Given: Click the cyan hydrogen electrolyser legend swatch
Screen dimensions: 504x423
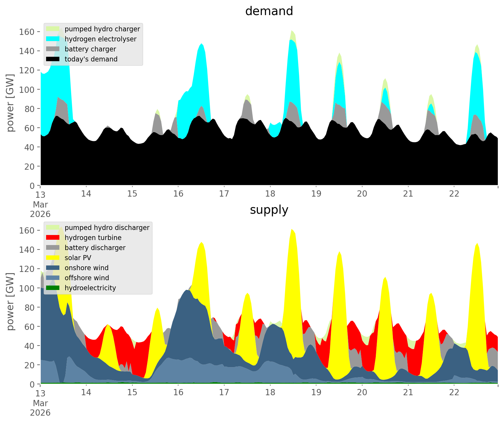Looking at the screenshot, I should coord(53,39).
